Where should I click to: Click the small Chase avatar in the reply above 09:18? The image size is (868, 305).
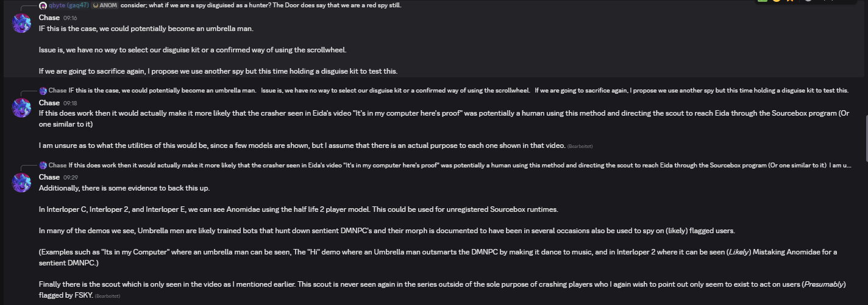pyautogui.click(x=43, y=91)
